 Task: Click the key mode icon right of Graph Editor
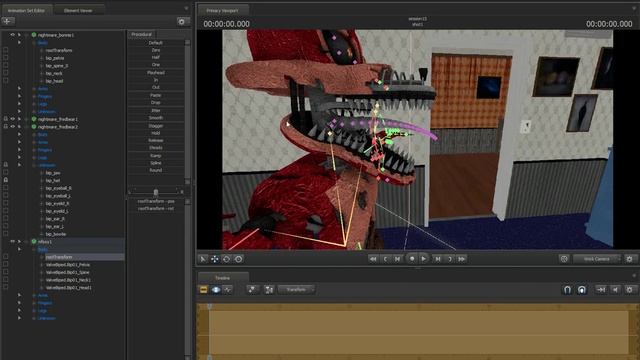pyautogui.click(x=253, y=289)
